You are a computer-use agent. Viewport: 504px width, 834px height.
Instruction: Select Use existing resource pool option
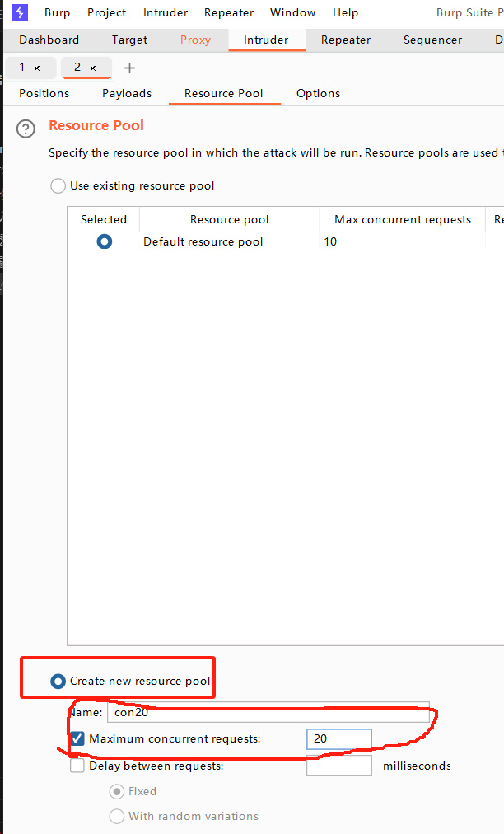(58, 186)
